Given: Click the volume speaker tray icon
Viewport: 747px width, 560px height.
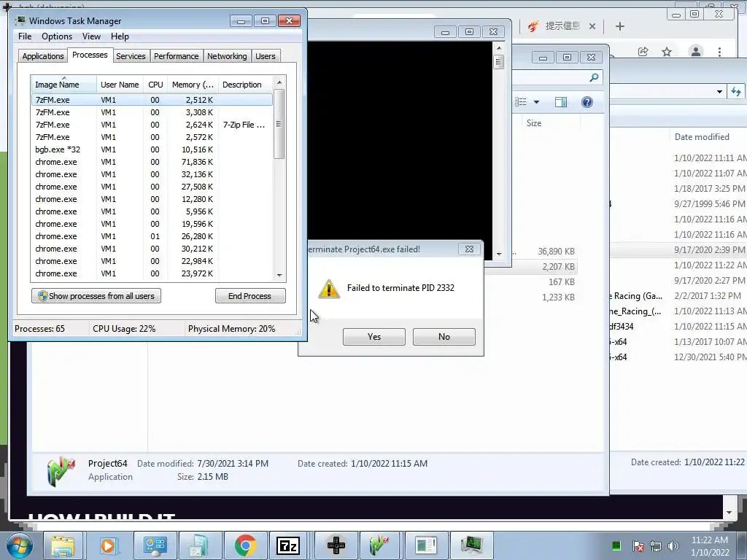Looking at the screenshot, I should point(673,546).
